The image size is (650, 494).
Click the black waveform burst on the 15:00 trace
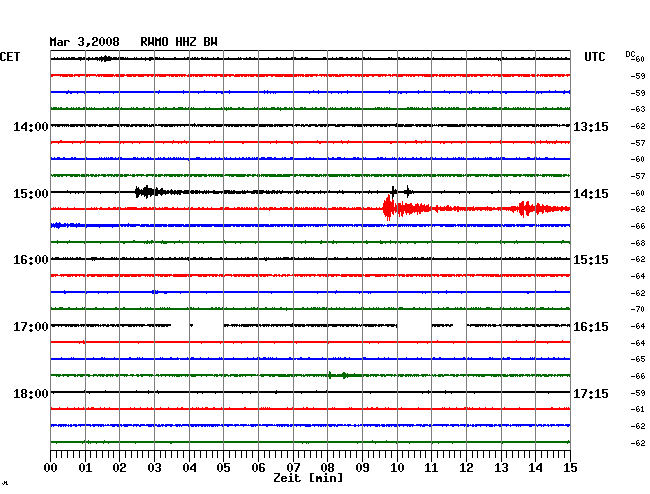147,192
